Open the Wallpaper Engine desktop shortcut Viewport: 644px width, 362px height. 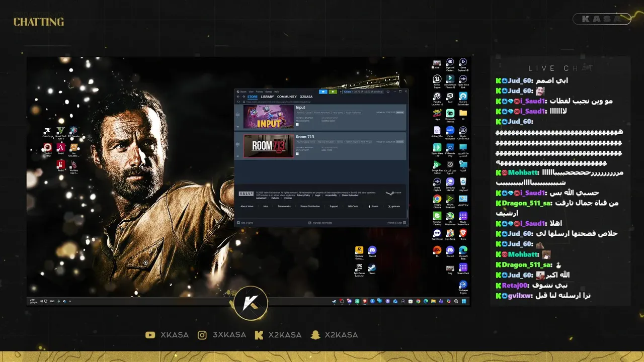[x=463, y=287]
